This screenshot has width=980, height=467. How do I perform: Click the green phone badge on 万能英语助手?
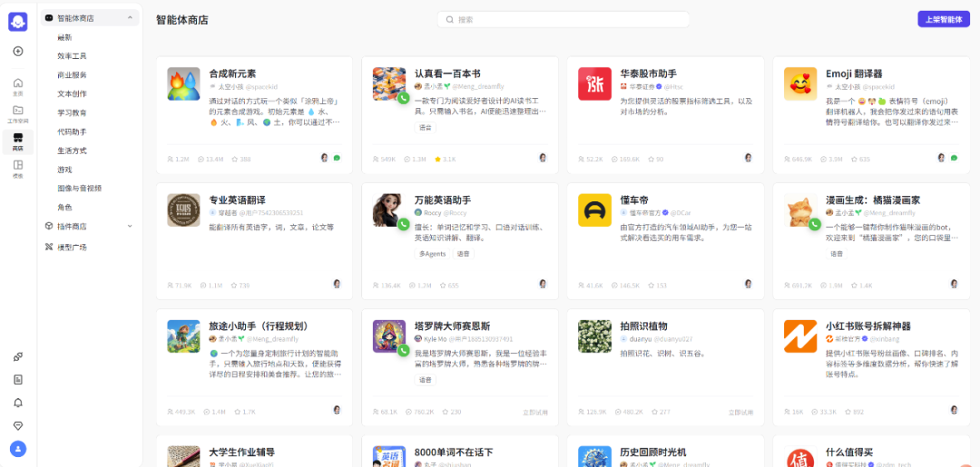403,224
